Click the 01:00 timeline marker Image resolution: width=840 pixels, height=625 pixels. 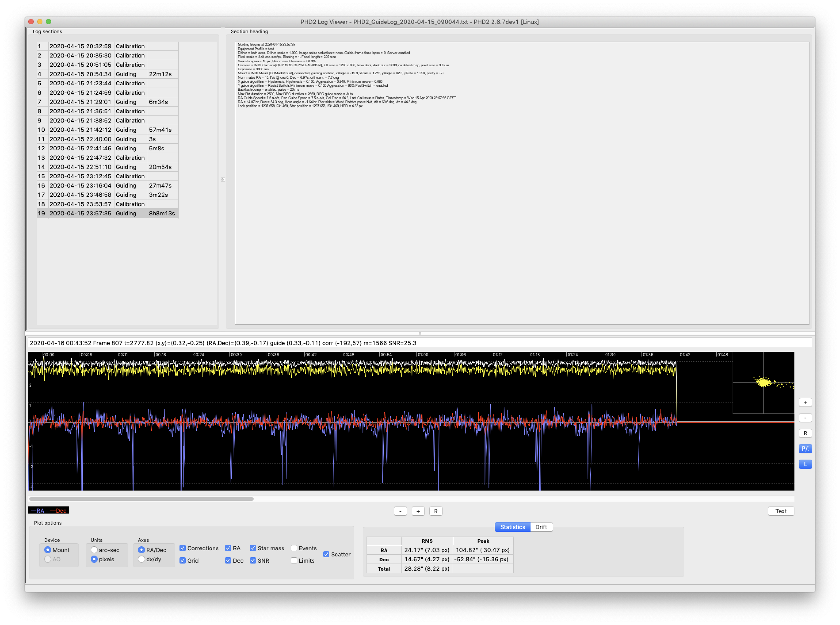pyautogui.click(x=423, y=355)
